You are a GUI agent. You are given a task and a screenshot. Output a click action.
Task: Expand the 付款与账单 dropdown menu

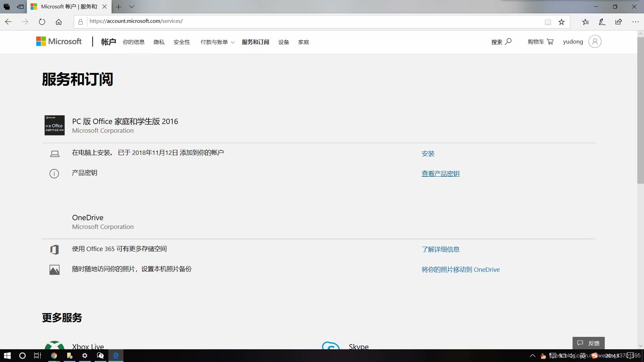[217, 42]
